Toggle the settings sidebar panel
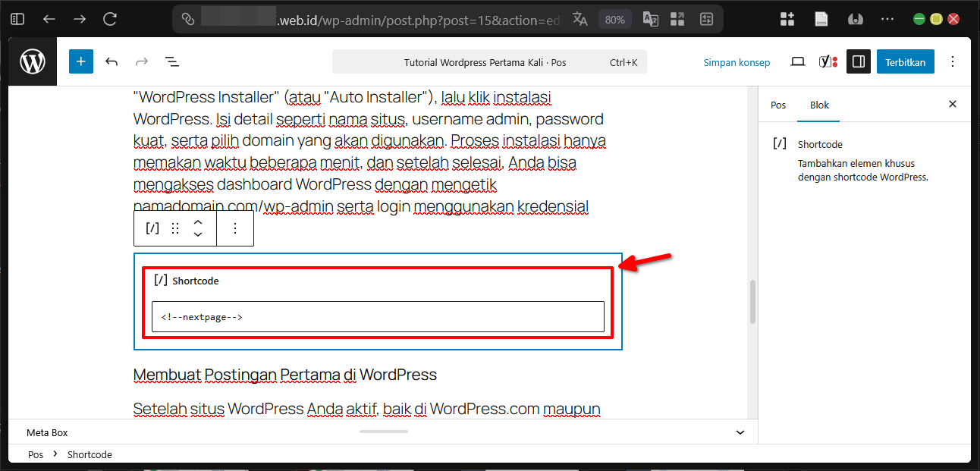 [859, 61]
